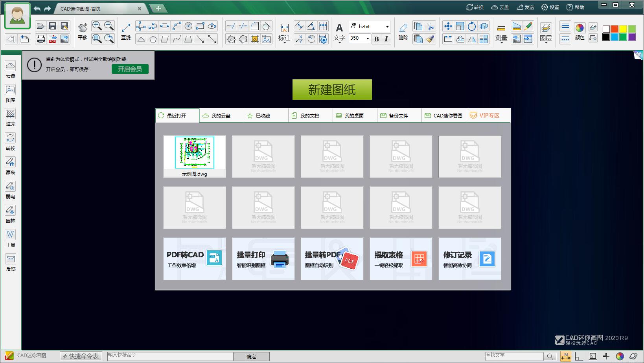
Task: Toggle Bold text formatting
Action: pos(377,38)
